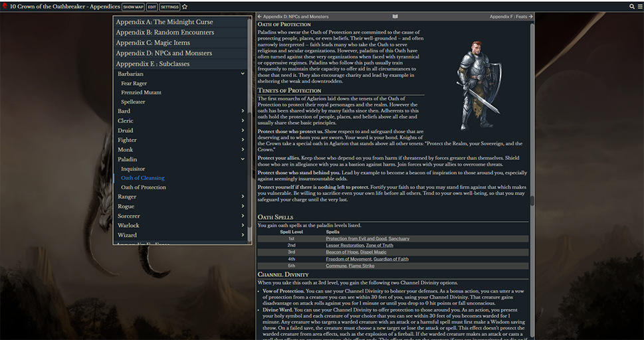The width and height of the screenshot is (644, 340).
Task: Open search with the magnifier icon
Action: click(x=631, y=7)
